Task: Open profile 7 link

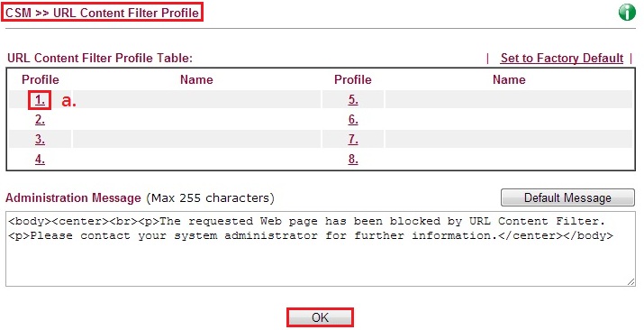Action: [x=353, y=140]
